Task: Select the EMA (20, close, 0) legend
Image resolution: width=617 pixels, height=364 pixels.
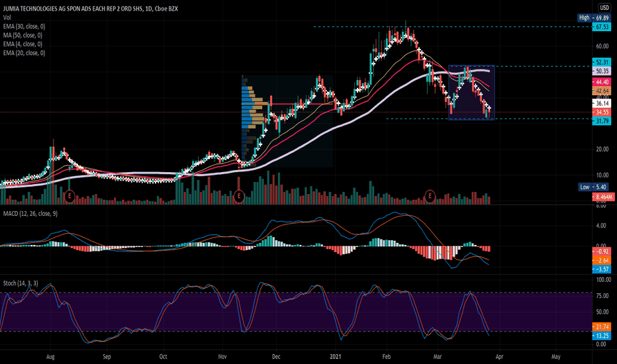Action: (24, 53)
